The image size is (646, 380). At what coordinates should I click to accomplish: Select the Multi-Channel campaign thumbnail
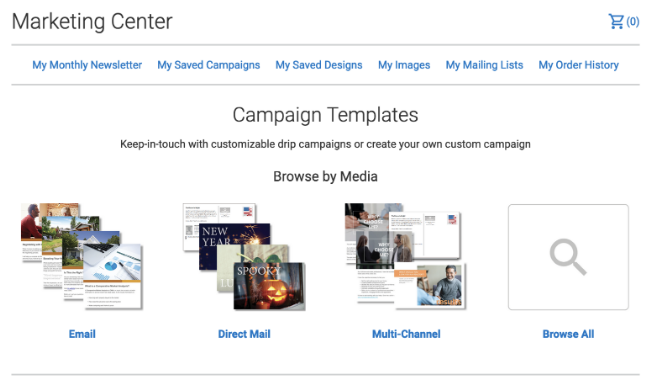pyautogui.click(x=406, y=256)
